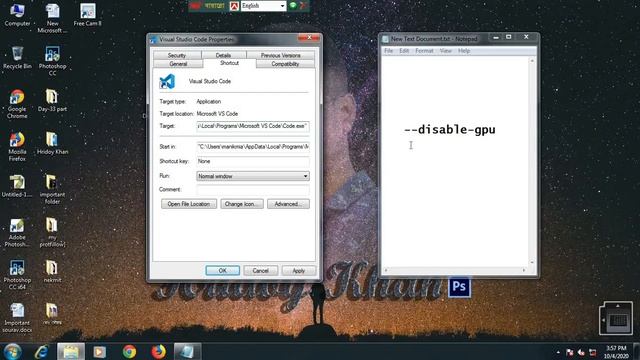Open the Notepad Format menu

(424, 51)
